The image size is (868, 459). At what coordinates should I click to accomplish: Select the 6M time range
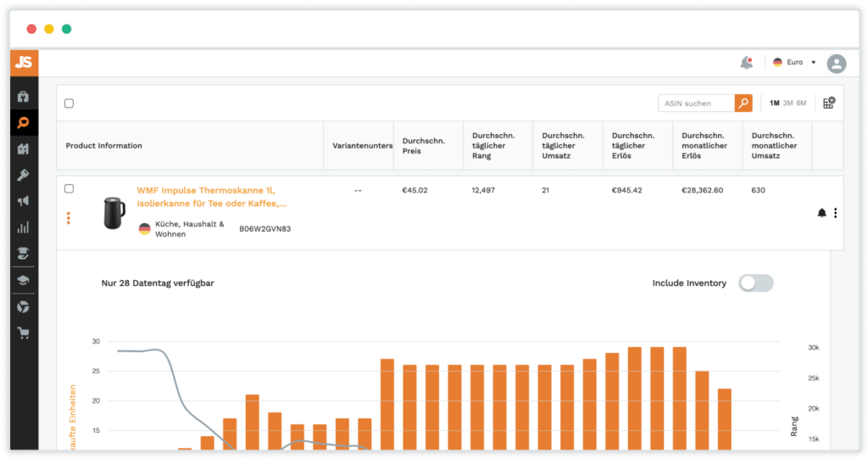click(801, 104)
